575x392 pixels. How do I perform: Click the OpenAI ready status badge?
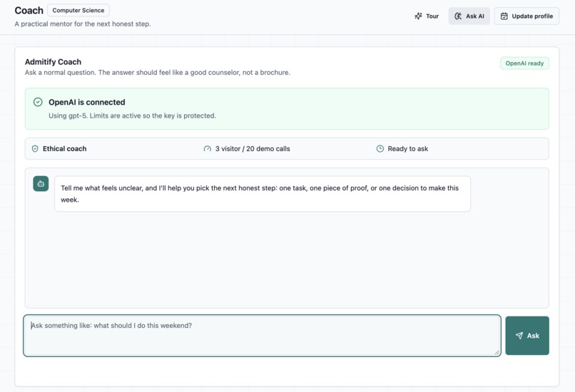(x=524, y=63)
